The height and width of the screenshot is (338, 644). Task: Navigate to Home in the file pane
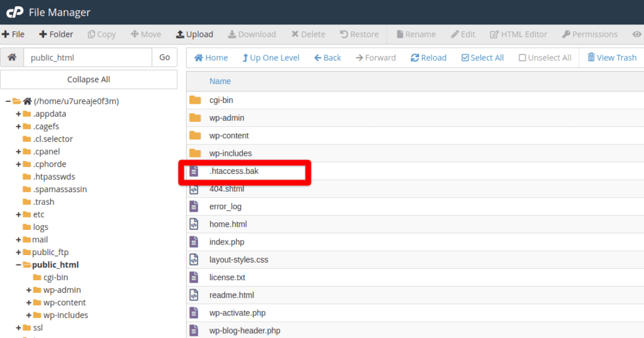pos(211,58)
